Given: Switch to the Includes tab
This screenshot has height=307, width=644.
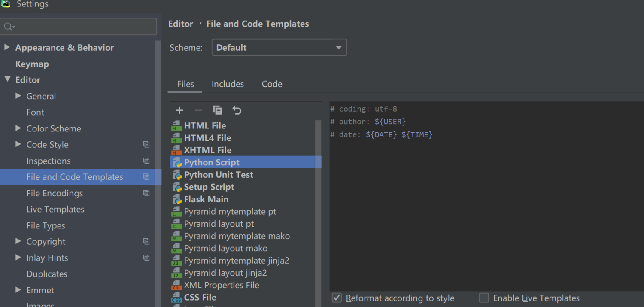Looking at the screenshot, I should [228, 84].
